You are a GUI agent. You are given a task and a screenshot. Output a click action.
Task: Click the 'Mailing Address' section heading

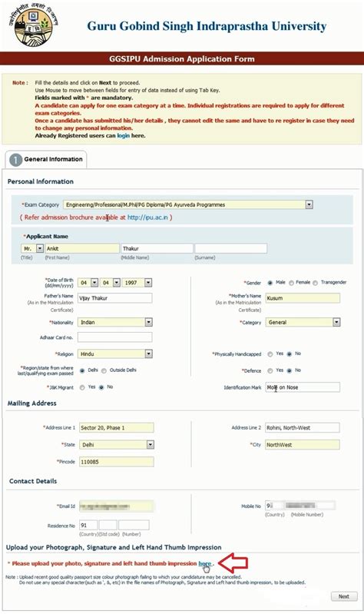pyautogui.click(x=31, y=403)
